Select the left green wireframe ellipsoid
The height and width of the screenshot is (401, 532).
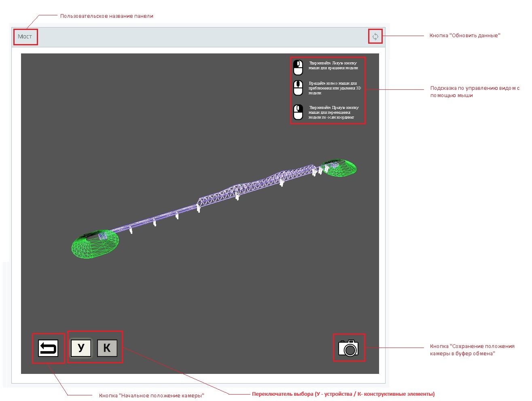(x=95, y=244)
